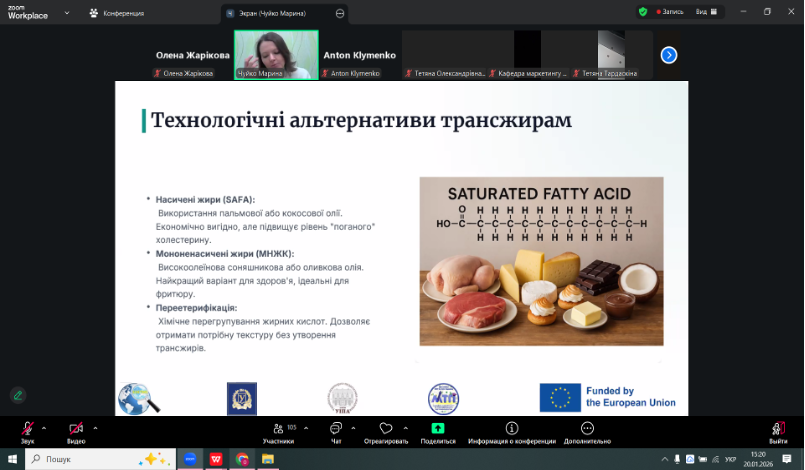Open the Windows Start menu
805x470 pixels.
[x=12, y=459]
